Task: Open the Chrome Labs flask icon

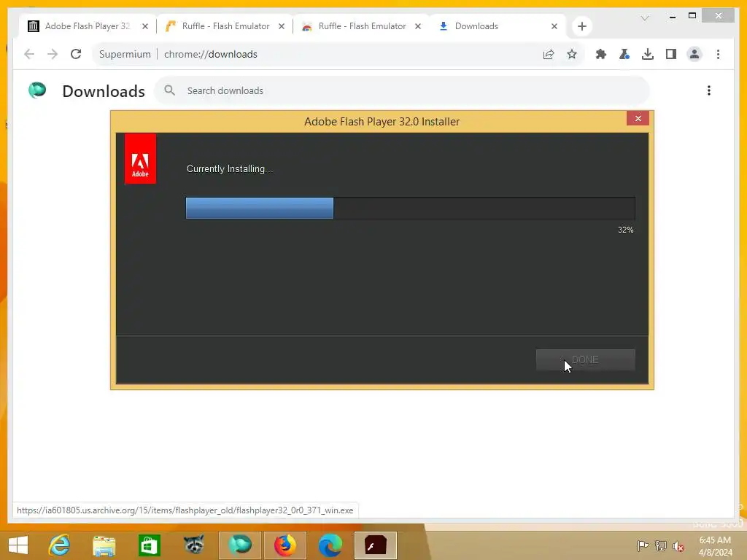Action: coord(624,54)
